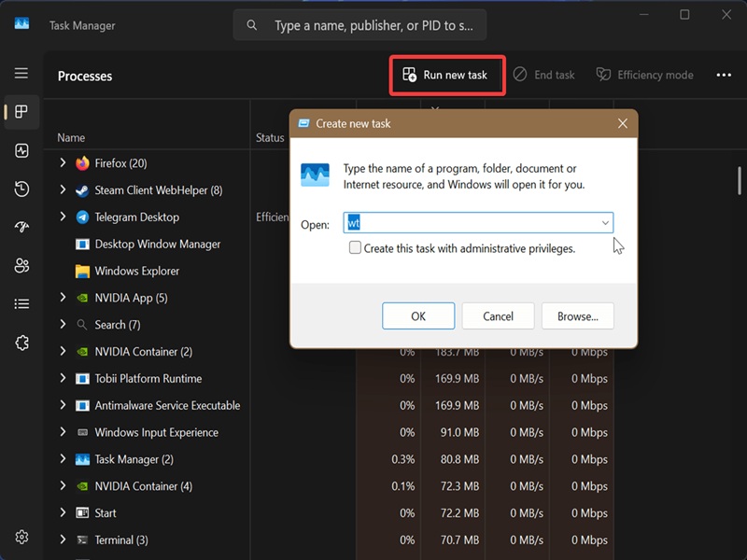Viewport: 747px width, 560px height.
Task: Click OK in Create new task
Action: 418,316
